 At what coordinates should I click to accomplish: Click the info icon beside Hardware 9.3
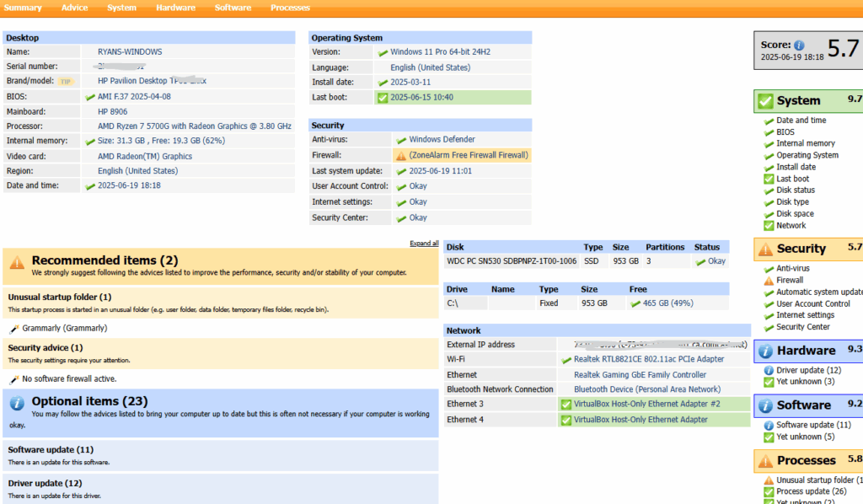point(765,351)
